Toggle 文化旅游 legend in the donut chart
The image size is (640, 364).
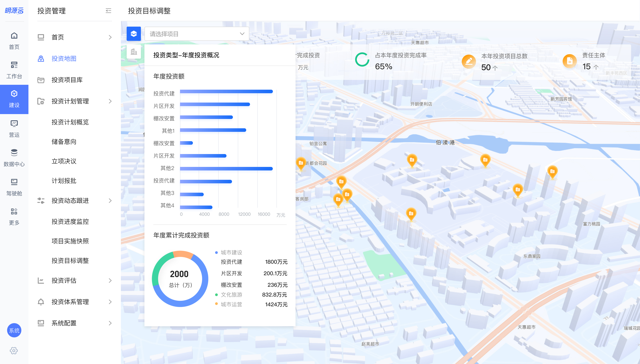click(231, 295)
